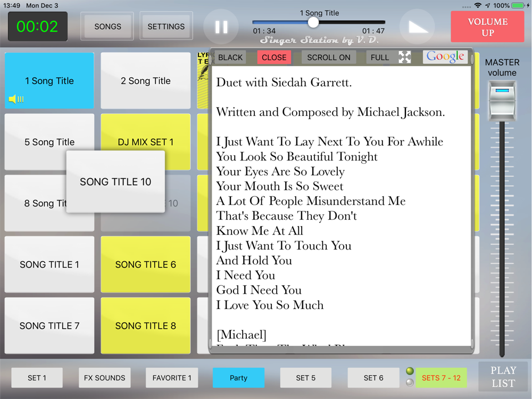Image resolution: width=532 pixels, height=399 pixels.
Task: Click the green set indicator dot
Action: pos(410,371)
